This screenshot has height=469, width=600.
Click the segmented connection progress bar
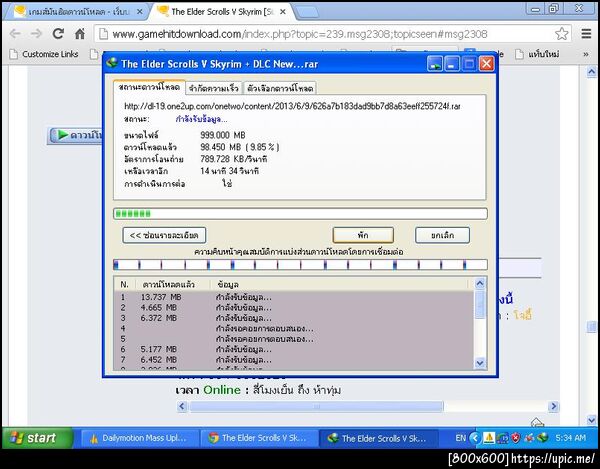pyautogui.click(x=300, y=264)
